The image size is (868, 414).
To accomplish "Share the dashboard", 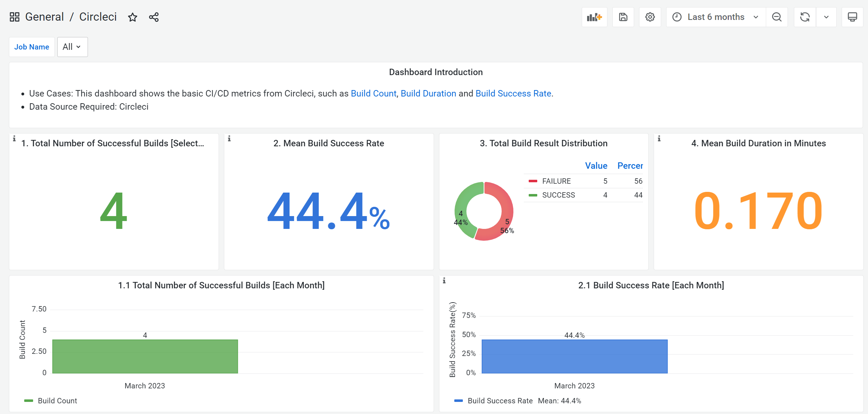I will tap(154, 17).
